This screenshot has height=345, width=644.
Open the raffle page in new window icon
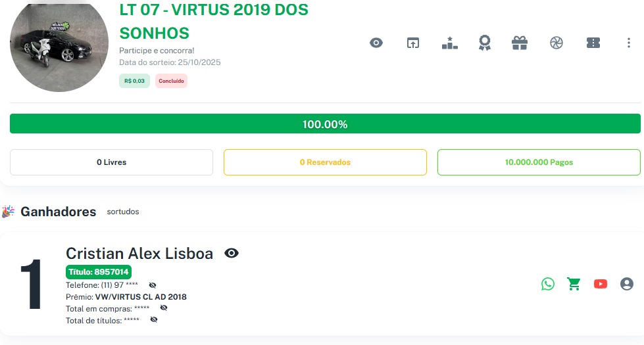point(412,43)
